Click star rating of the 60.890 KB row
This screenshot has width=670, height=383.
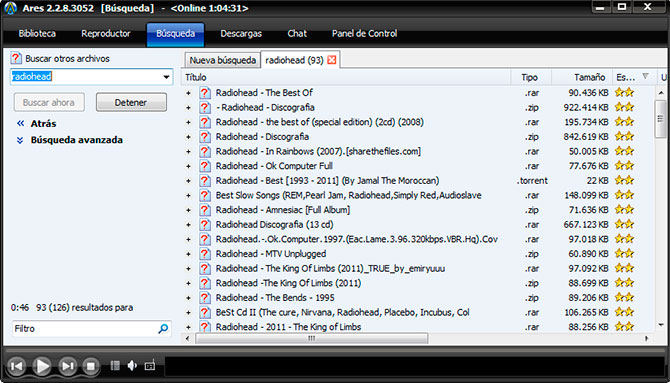(624, 254)
